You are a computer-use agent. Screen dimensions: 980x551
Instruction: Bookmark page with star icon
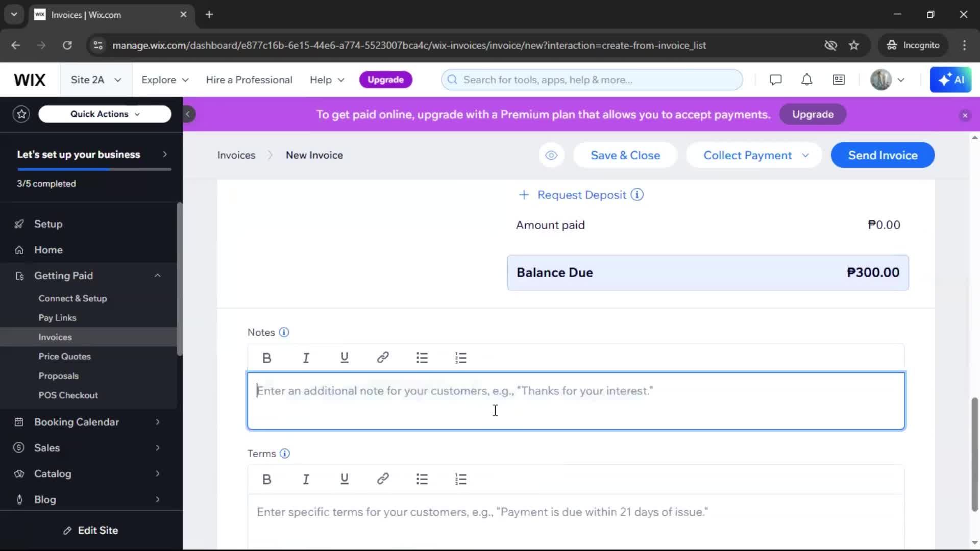coord(854,45)
